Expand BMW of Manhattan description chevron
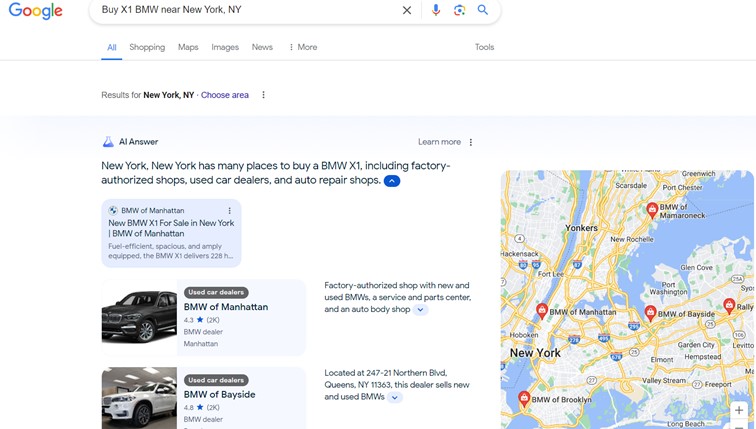The image size is (756, 429). 420,309
